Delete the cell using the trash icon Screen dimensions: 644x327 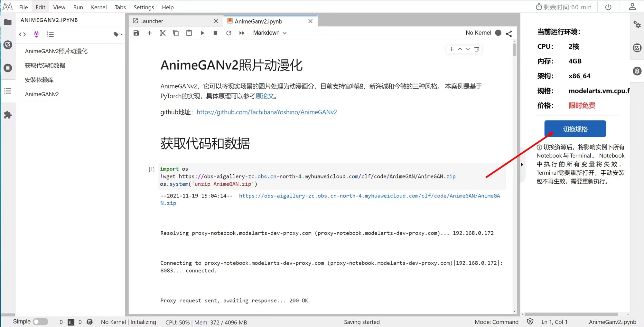pos(477,49)
